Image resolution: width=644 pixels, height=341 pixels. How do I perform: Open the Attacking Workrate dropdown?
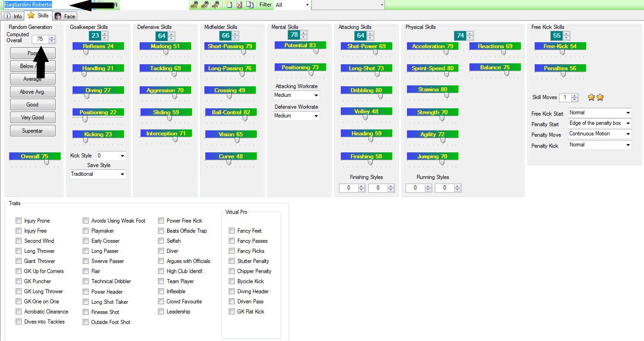tap(296, 95)
